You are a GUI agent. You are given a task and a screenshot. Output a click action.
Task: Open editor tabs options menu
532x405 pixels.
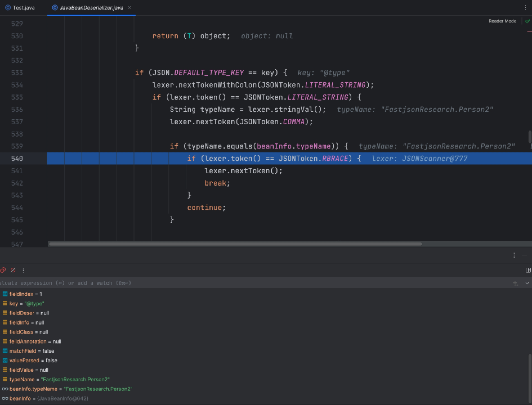pos(525,8)
